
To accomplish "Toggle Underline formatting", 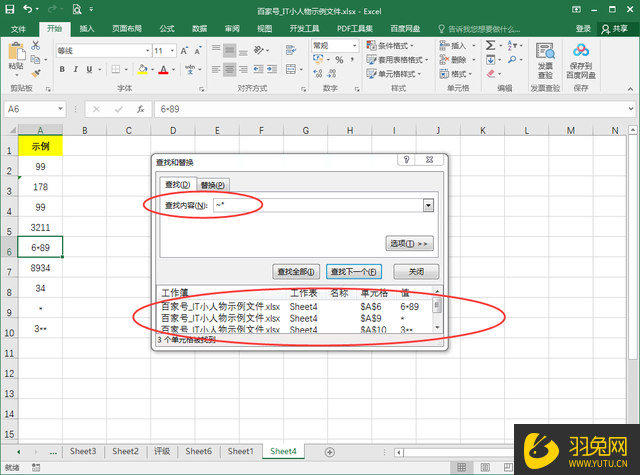I will click(89, 69).
